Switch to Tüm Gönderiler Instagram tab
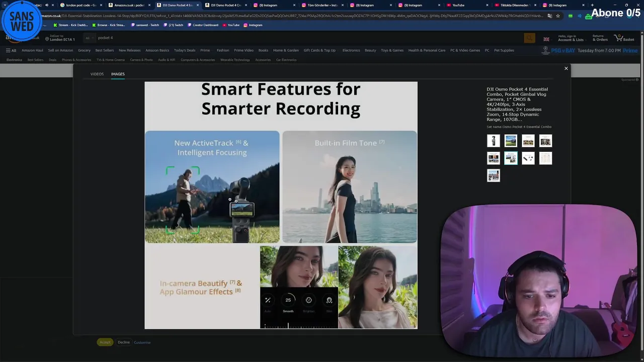The width and height of the screenshot is (644, 362). pyautogui.click(x=322, y=5)
